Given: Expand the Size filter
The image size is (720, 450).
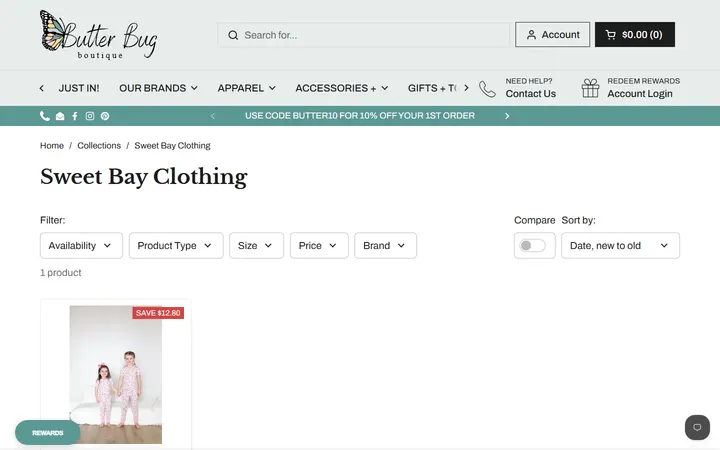Looking at the screenshot, I should tap(256, 246).
